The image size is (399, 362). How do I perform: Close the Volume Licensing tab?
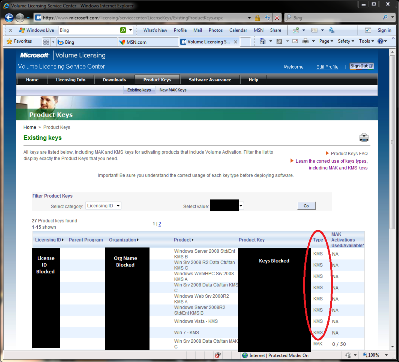click(235, 42)
